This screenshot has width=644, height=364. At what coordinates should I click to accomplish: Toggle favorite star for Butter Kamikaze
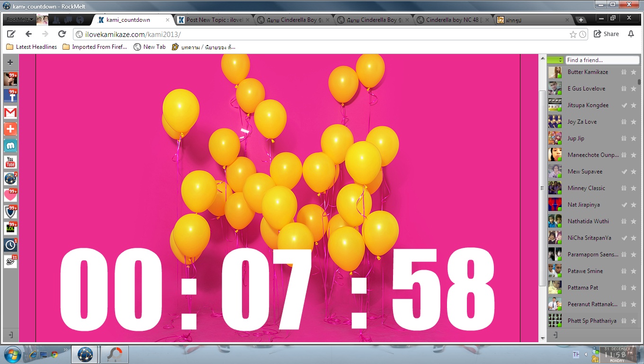[634, 72]
